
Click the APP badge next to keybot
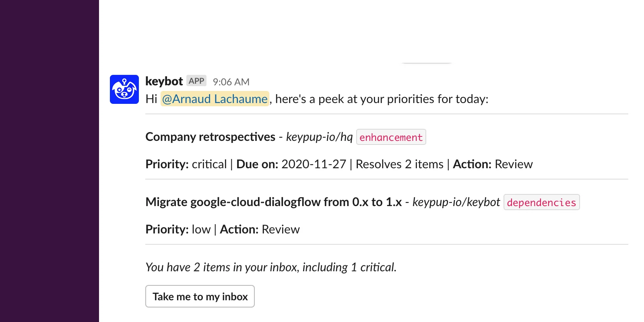click(x=196, y=81)
